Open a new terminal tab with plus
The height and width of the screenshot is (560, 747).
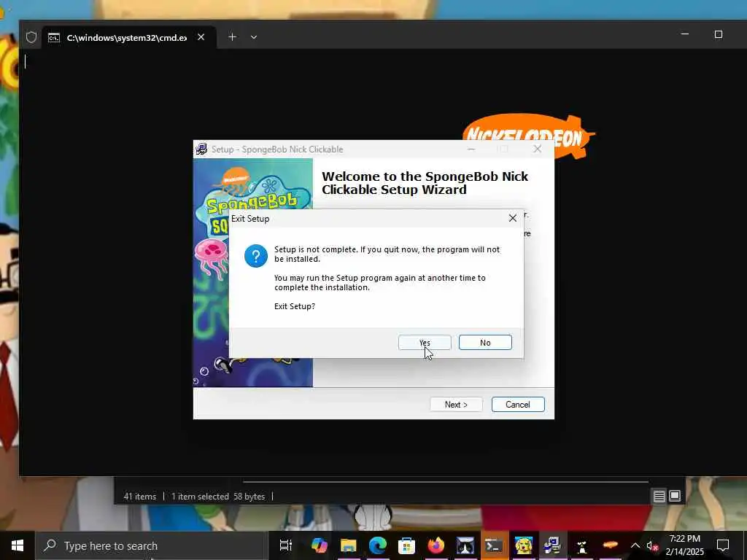(232, 37)
